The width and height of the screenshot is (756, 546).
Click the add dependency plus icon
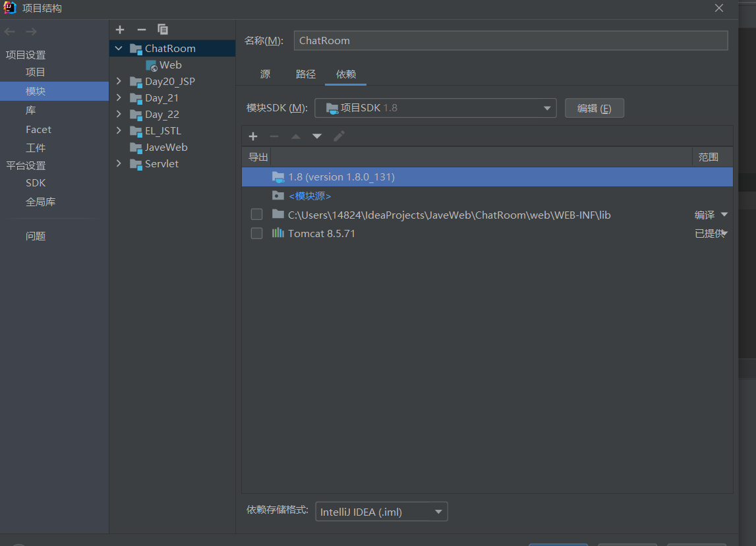coord(253,136)
